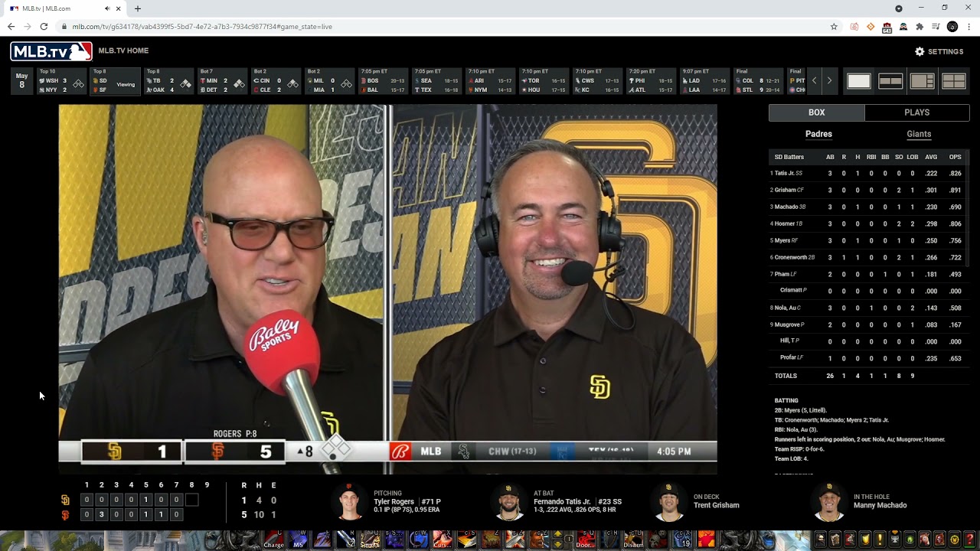The image size is (980, 551).
Task: Click the orange diamond extension icon
Action: 871,27
